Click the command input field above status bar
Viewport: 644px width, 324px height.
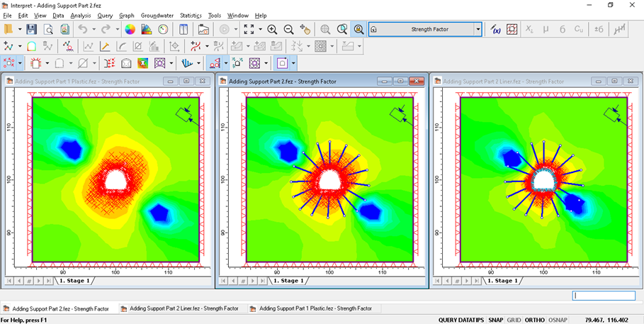[604, 296]
